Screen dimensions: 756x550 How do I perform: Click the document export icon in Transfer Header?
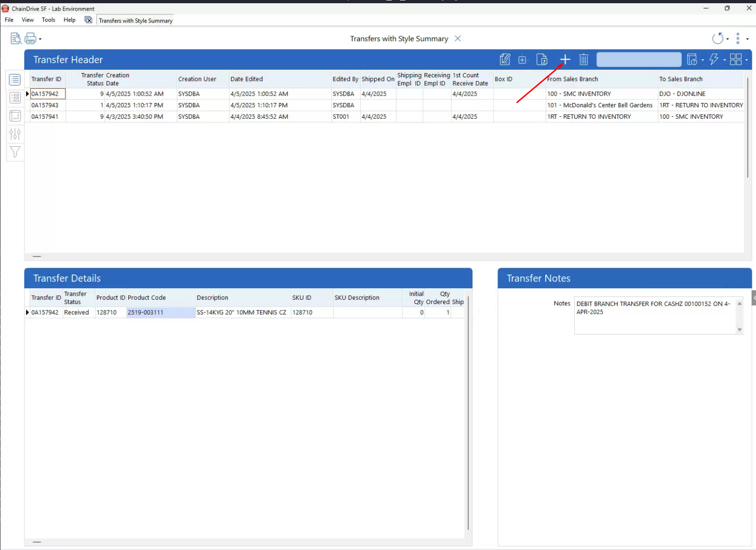(542, 59)
